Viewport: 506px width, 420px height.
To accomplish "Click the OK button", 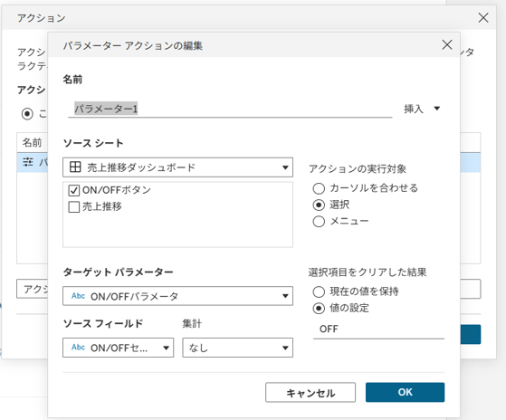I will coord(405,392).
